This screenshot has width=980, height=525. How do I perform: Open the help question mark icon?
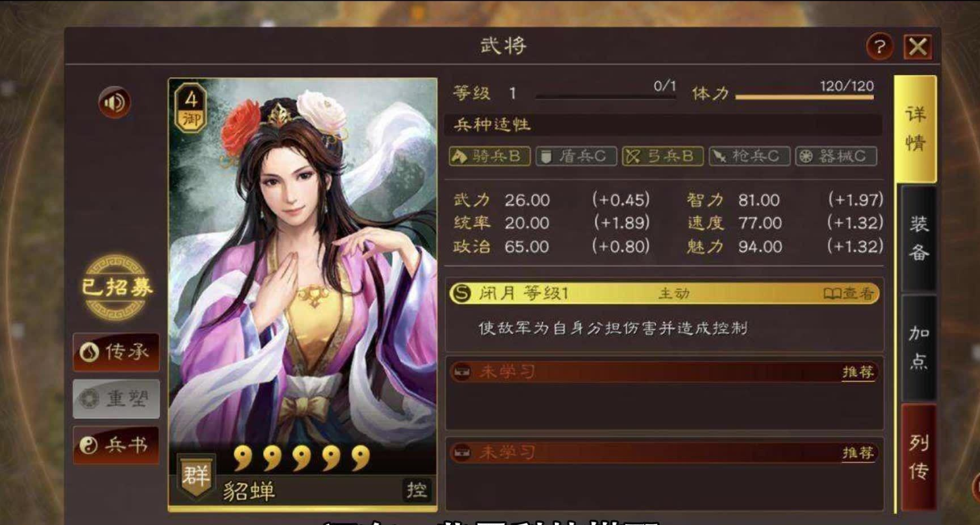880,47
